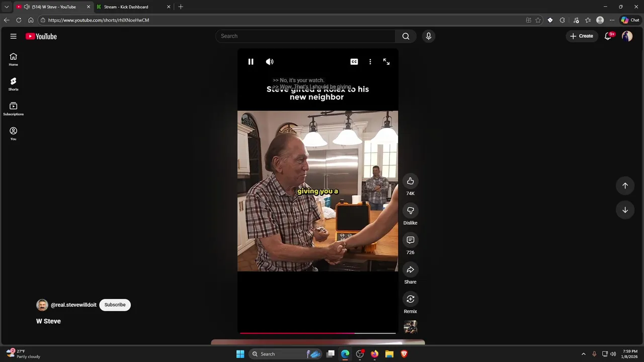Open Subscriptions in the YouTube sidebar

pos(14,109)
